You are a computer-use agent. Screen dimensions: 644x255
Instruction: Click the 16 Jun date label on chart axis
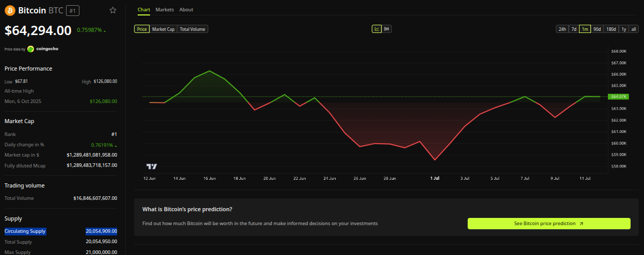[209, 178]
